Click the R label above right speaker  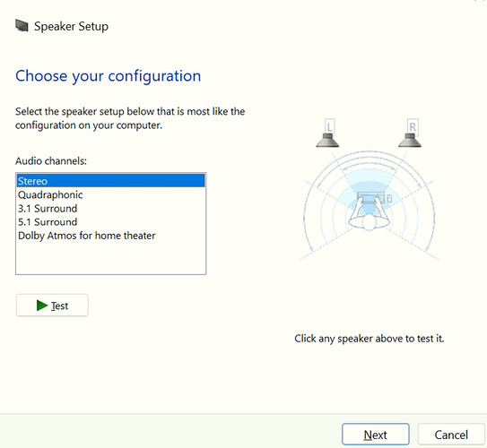(413, 126)
